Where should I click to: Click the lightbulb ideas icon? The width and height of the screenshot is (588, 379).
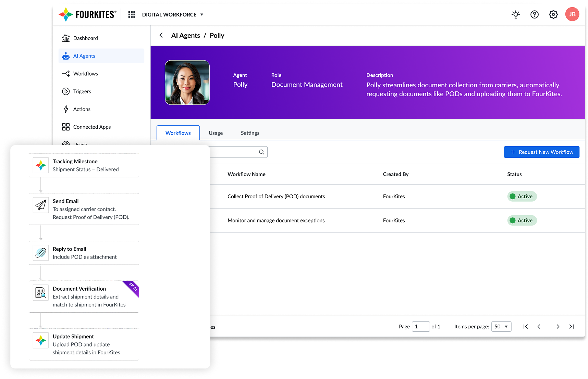[x=515, y=14]
